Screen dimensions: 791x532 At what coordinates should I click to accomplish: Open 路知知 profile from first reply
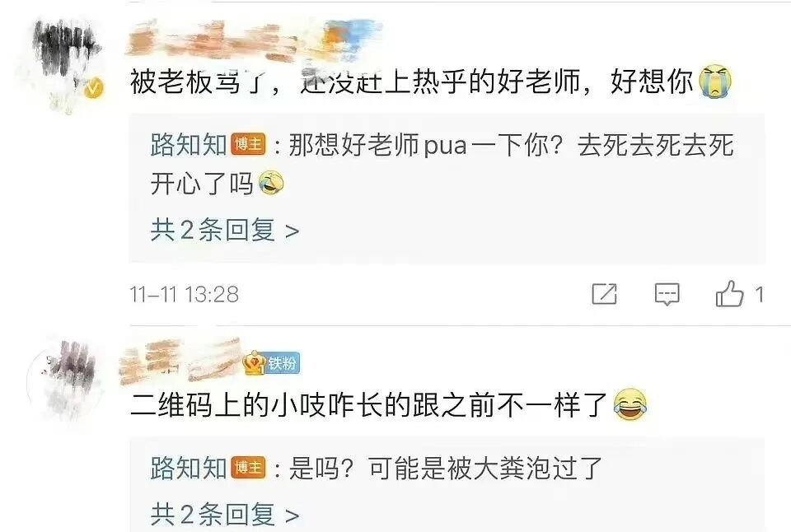tap(189, 145)
